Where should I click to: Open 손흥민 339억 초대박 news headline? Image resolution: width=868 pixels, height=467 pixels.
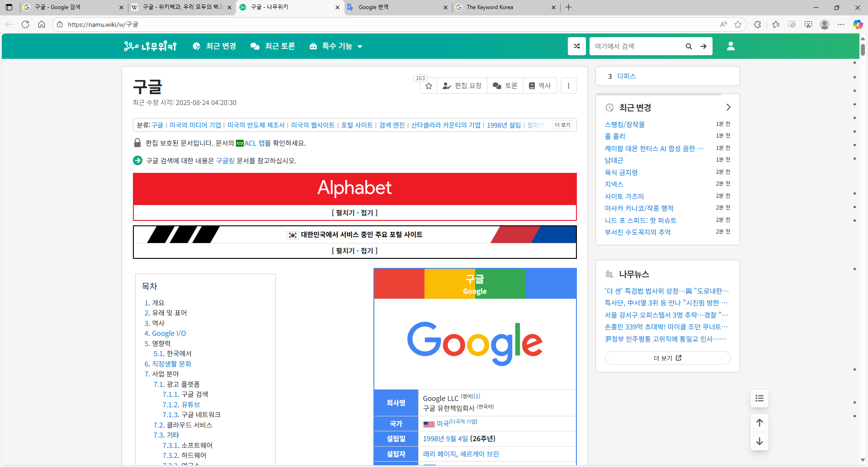click(x=666, y=327)
